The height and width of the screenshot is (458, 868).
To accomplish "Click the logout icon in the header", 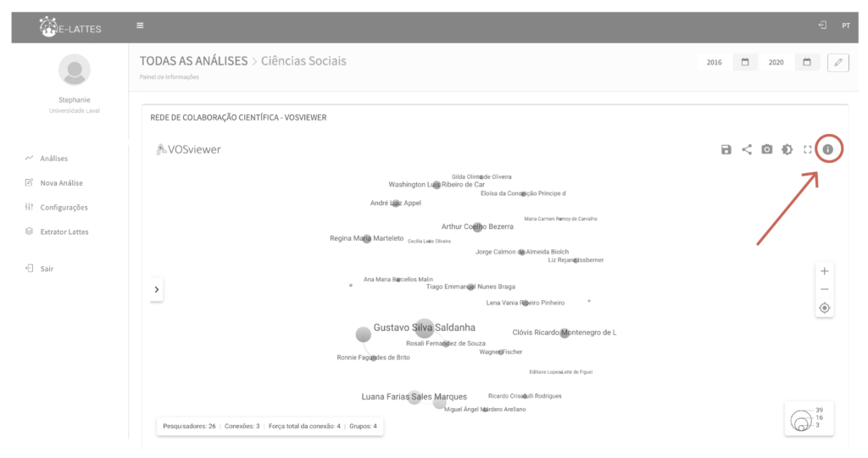I will click(822, 25).
